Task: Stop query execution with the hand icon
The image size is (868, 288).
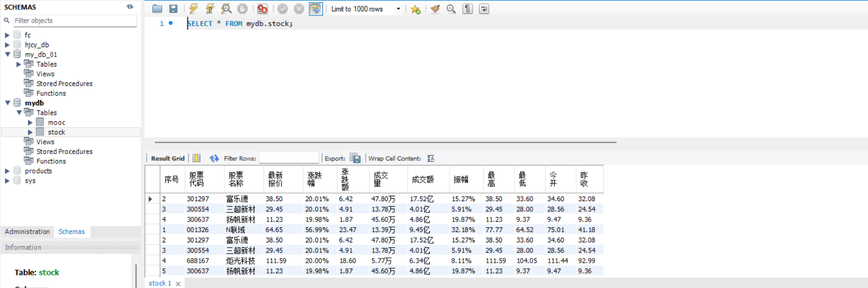Action: pos(243,9)
